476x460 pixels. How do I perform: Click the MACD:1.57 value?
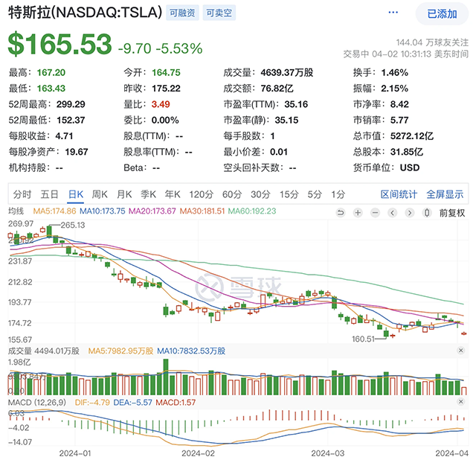click(176, 402)
